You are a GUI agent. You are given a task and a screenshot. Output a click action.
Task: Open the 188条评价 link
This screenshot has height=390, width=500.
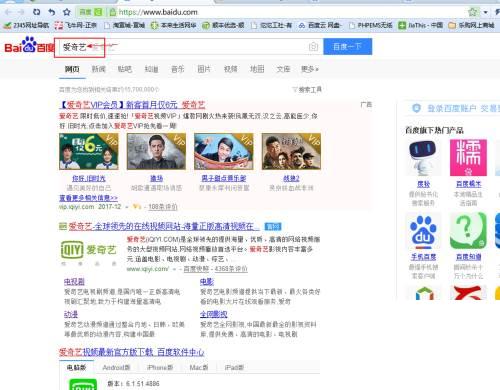click(x=163, y=207)
